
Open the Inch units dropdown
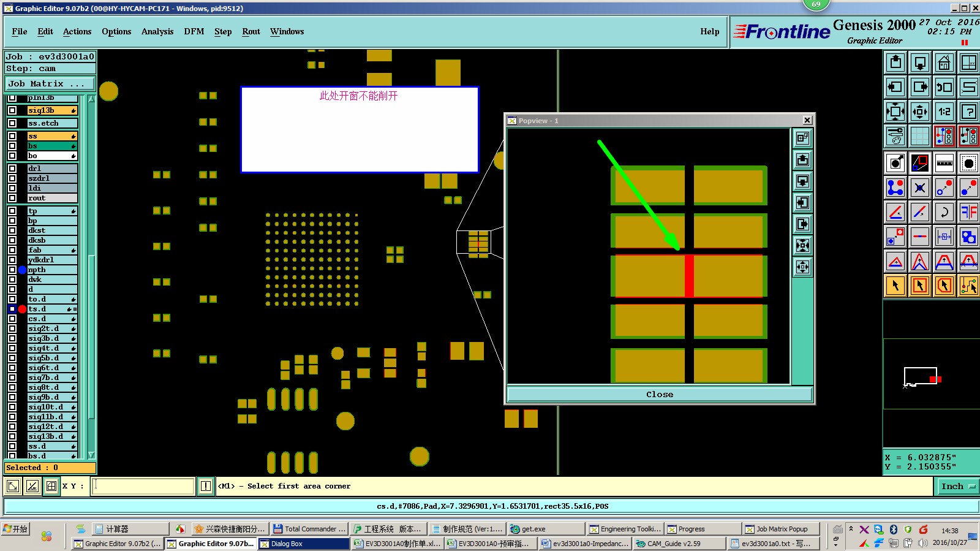[958, 486]
